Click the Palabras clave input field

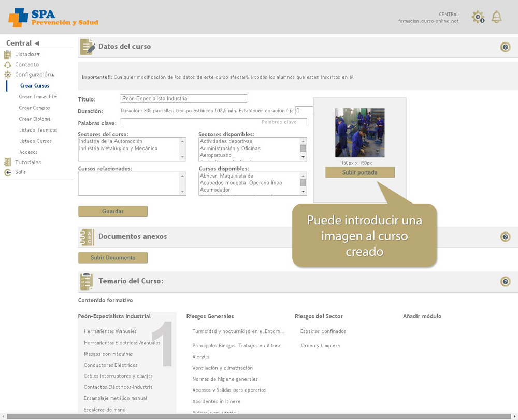click(x=214, y=122)
